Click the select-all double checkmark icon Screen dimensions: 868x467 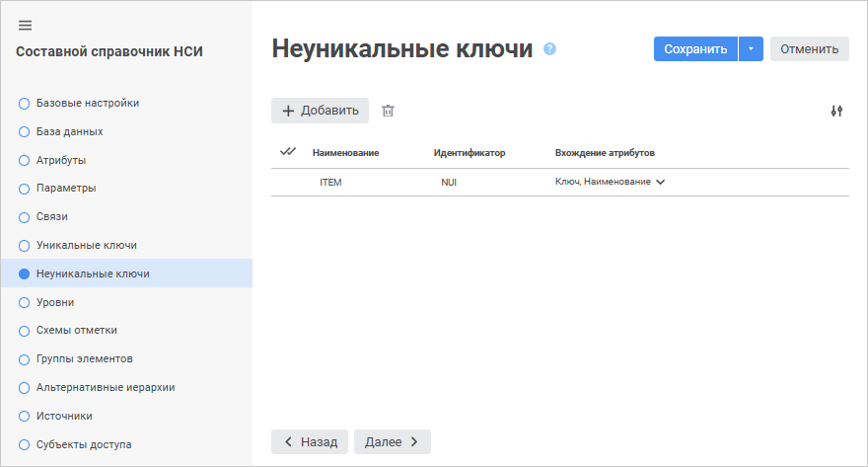click(x=288, y=152)
